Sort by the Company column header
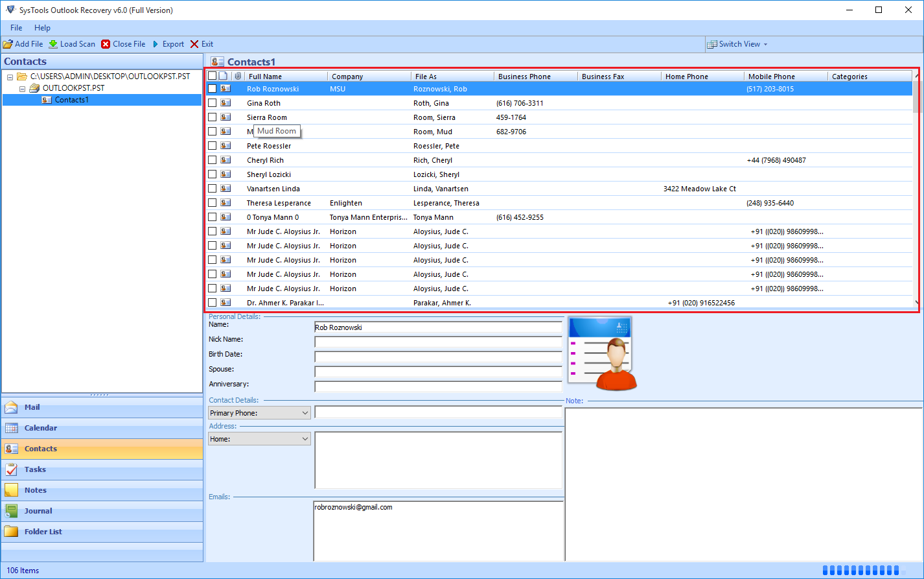Screen dimensions: 924x579 tap(369, 76)
